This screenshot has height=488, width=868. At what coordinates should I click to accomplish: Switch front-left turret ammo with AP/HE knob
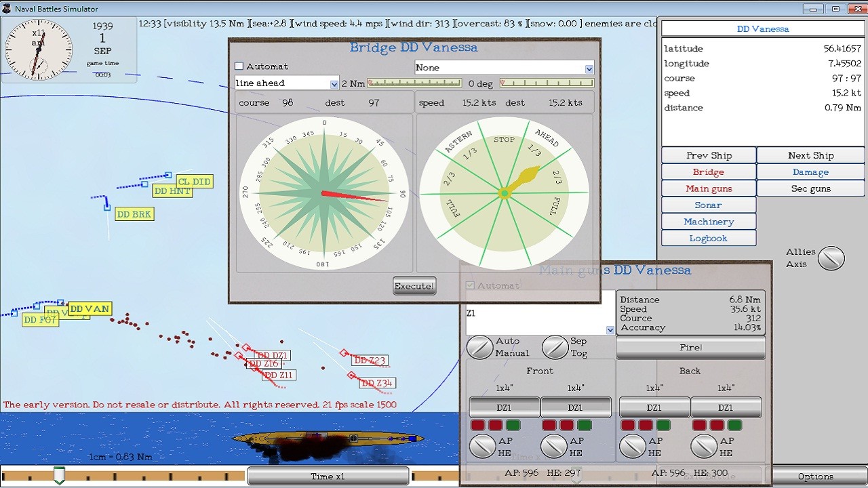pos(483,446)
